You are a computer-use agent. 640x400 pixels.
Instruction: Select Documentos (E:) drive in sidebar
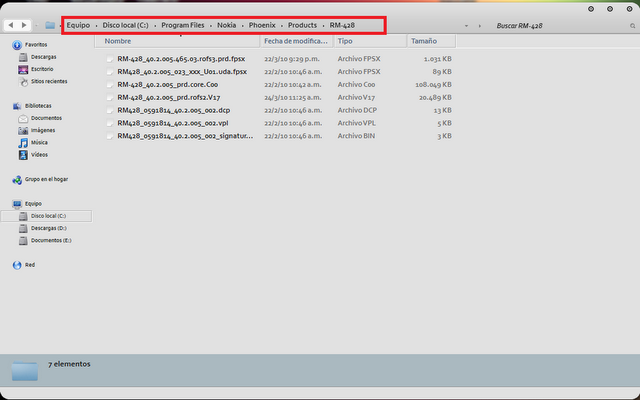click(51, 241)
